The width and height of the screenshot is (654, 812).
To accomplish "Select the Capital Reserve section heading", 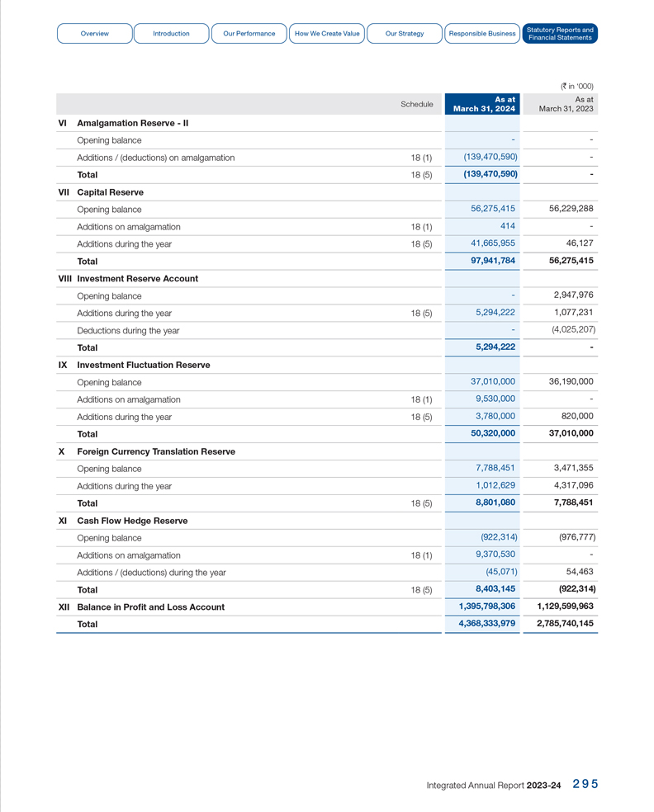I will click(110, 192).
